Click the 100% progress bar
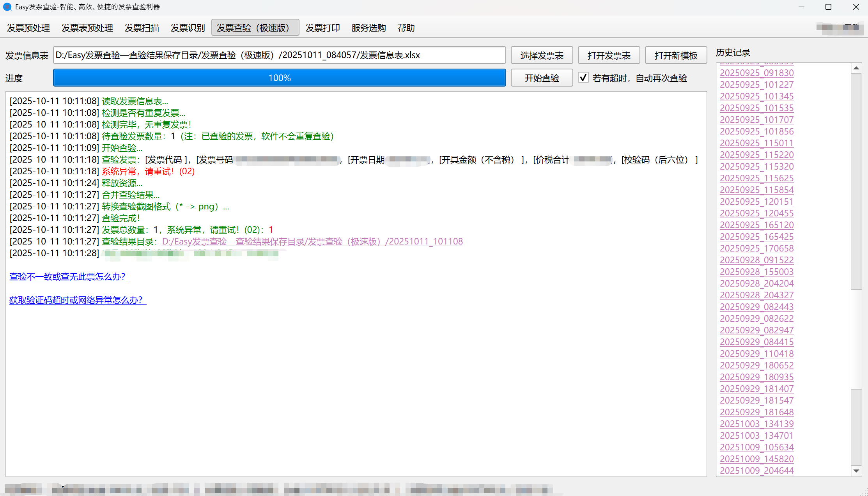868x496 pixels. pos(279,78)
